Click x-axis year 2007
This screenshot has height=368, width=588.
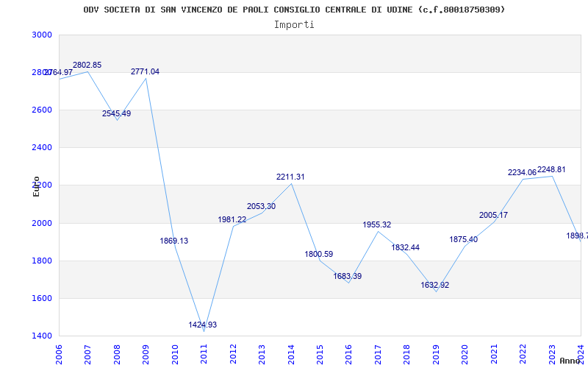(x=87, y=354)
